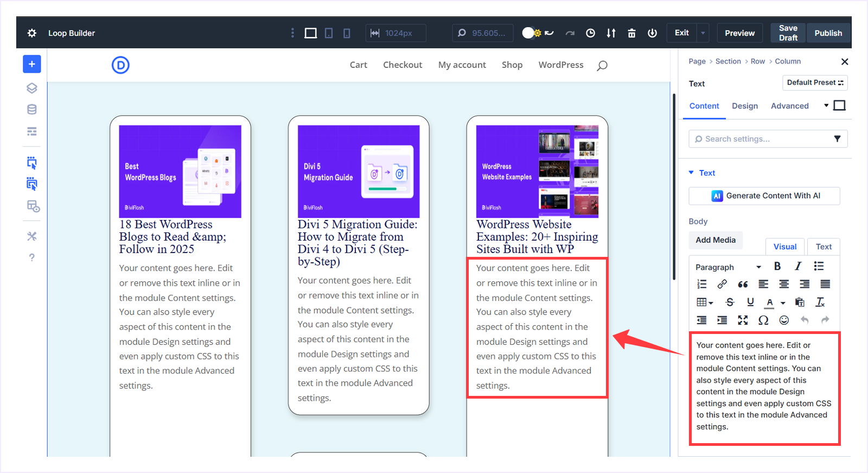Switch editor to Text tab
868x473 pixels.
[824, 247]
